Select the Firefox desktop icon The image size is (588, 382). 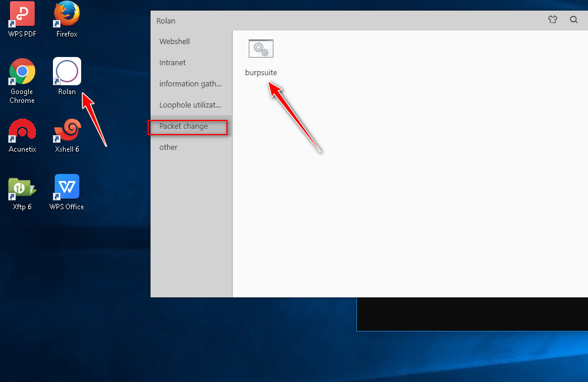[67, 15]
